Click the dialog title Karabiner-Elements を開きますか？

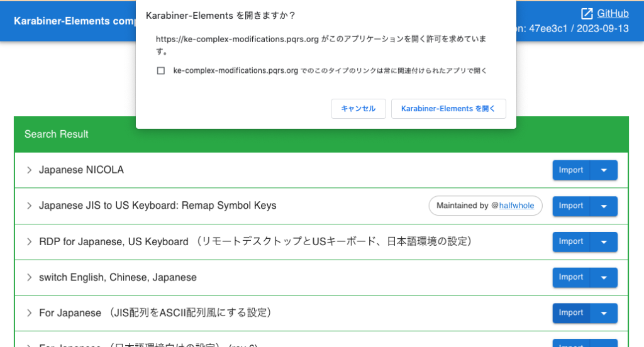[221, 16]
